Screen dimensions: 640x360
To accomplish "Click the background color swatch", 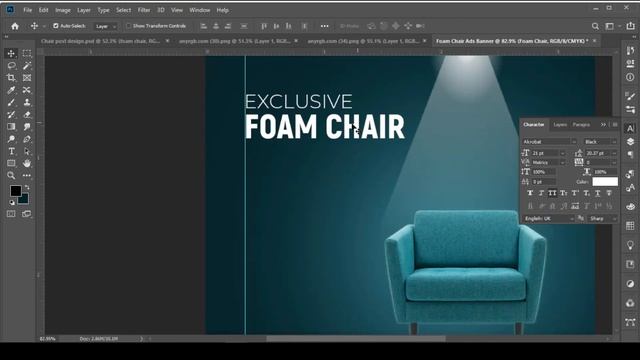I will (x=24, y=200).
